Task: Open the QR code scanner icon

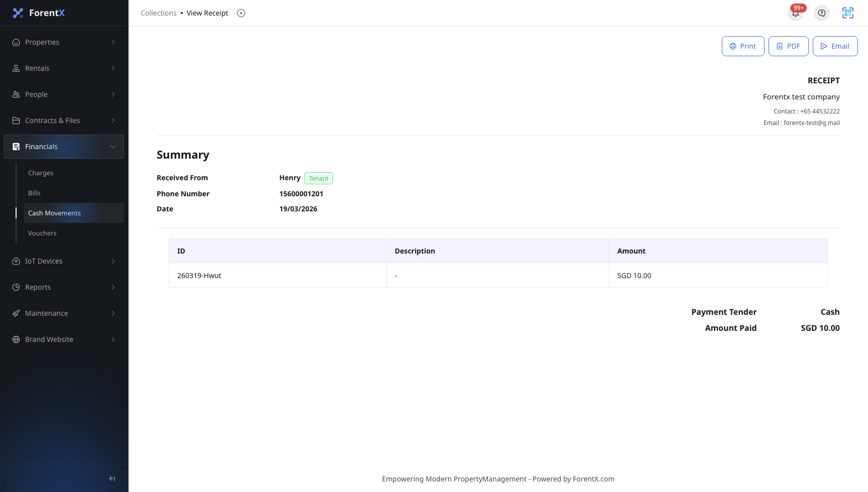Action: tap(848, 13)
